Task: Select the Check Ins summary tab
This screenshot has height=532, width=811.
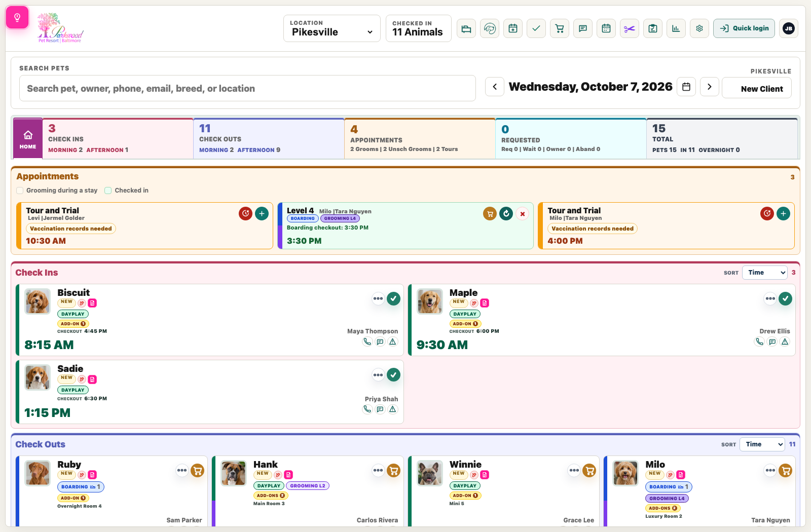Action: [x=118, y=139]
